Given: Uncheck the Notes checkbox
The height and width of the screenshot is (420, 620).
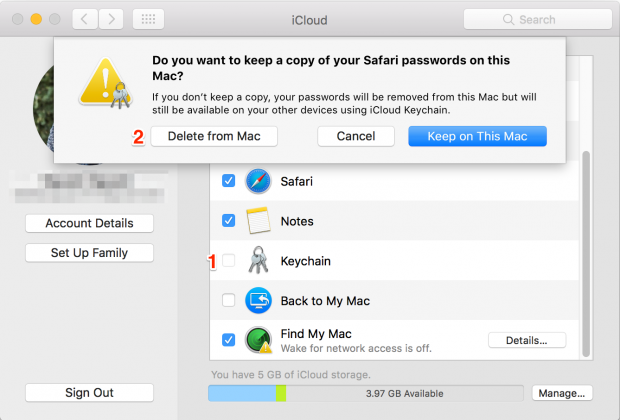Looking at the screenshot, I should pyautogui.click(x=228, y=221).
